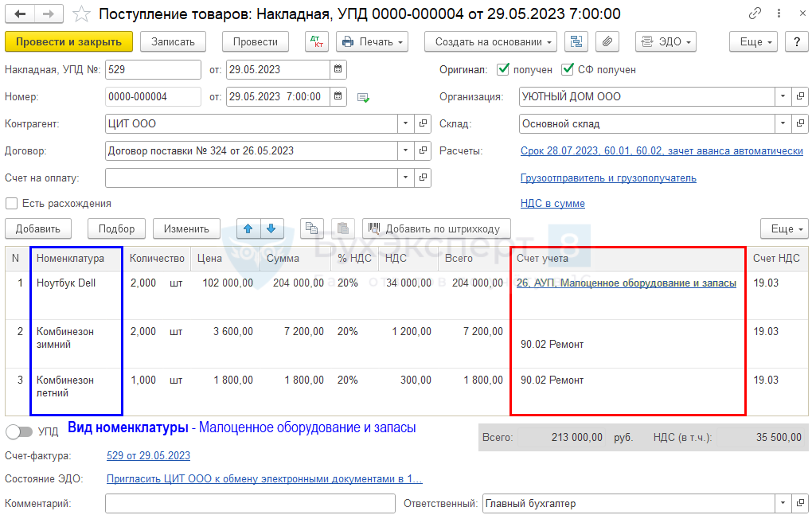Viewport: 812px width, 515px height.
Task: Toggle the СФ получен checkbox
Action: click(x=568, y=70)
